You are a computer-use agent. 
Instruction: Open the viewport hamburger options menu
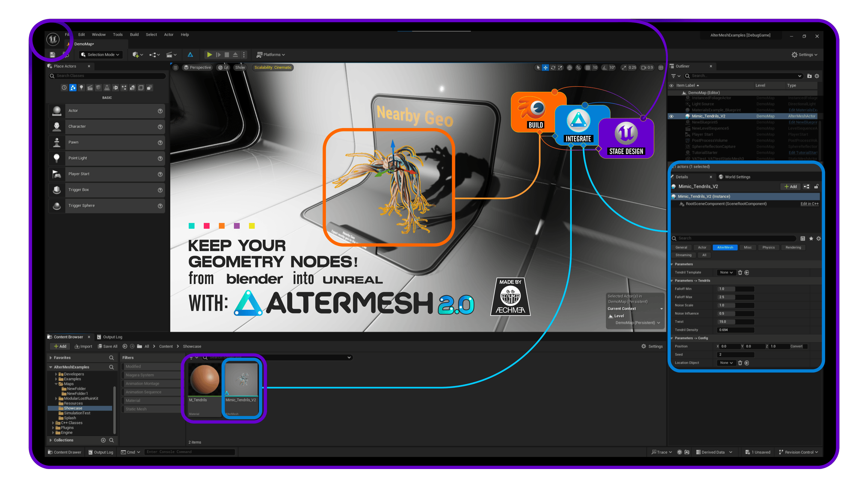[x=176, y=67]
